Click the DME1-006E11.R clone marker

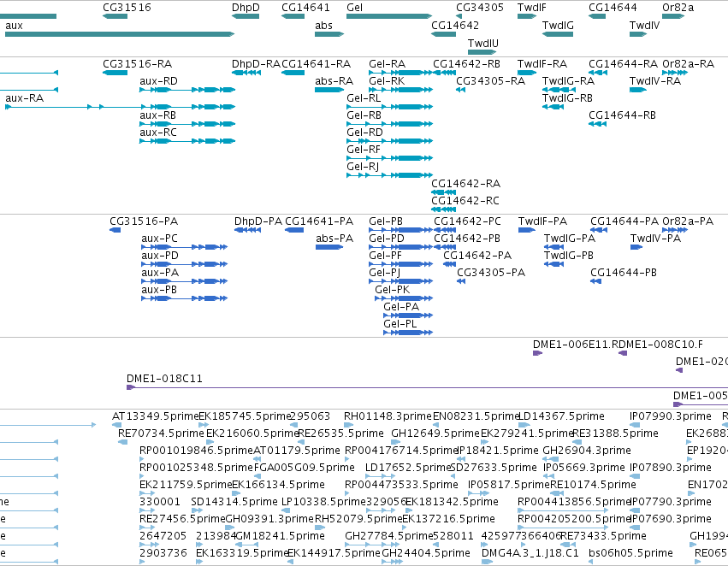click(537, 353)
